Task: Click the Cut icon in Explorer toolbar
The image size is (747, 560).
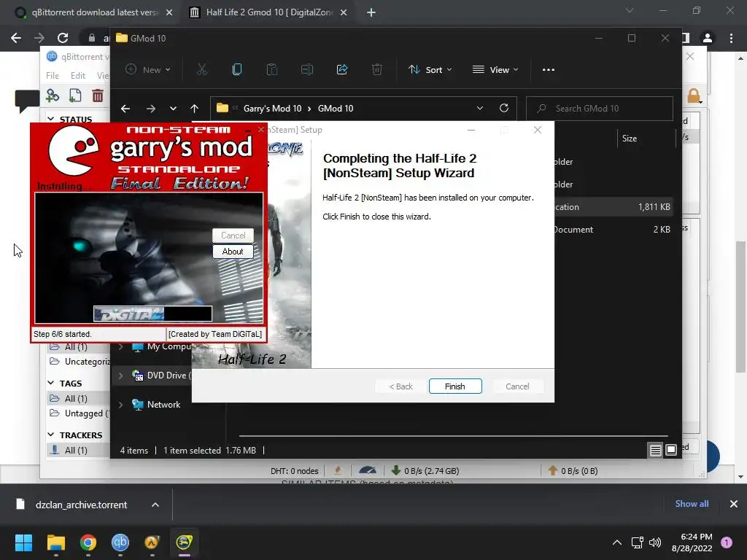Action: pyautogui.click(x=202, y=69)
